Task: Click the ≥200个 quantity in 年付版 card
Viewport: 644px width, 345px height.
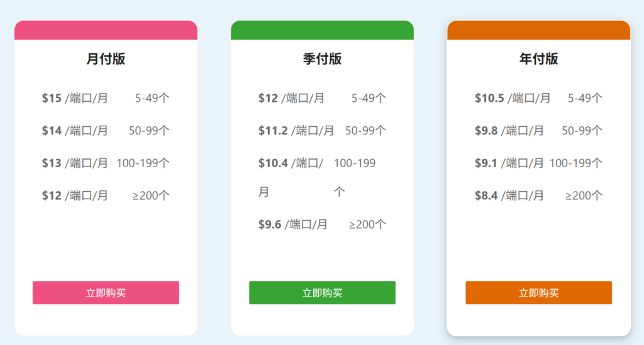Action: (584, 195)
